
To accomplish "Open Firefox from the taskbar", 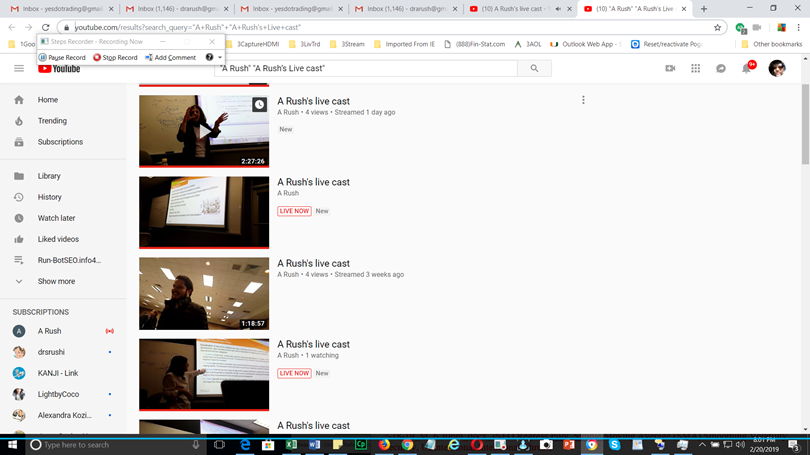I will click(x=384, y=445).
